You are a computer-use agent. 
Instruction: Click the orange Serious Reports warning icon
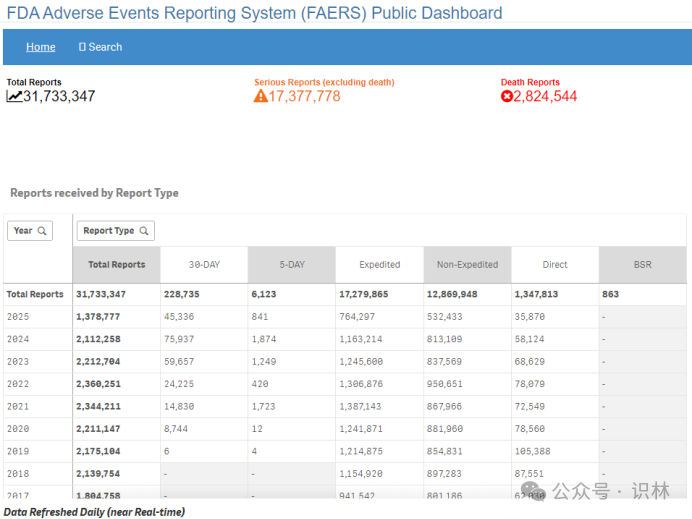[x=260, y=96]
